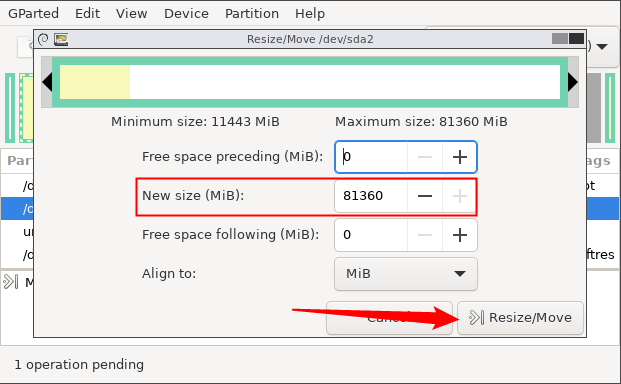Click the grey button in dialog title bar

(560, 38)
